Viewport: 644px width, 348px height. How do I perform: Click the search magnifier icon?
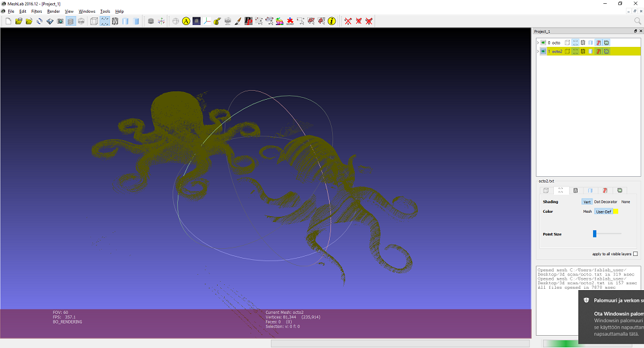point(638,21)
